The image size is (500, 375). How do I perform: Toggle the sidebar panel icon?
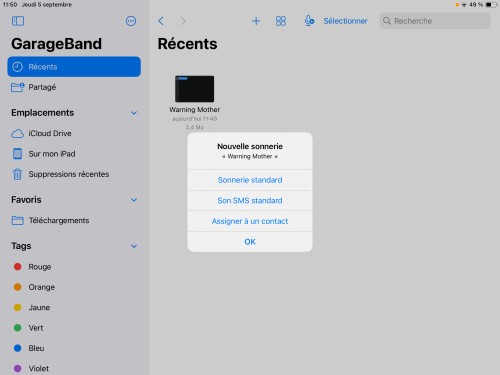18,21
